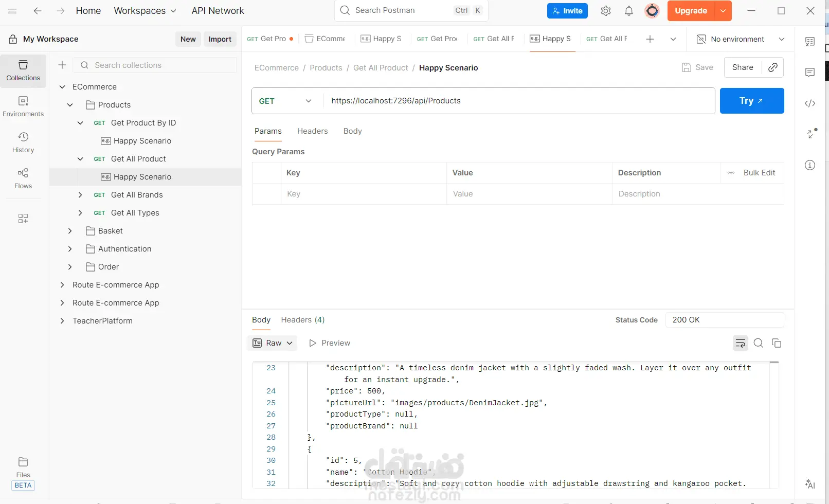Image resolution: width=829 pixels, height=504 pixels.
Task: Collapse the Products folder
Action: coord(70,105)
